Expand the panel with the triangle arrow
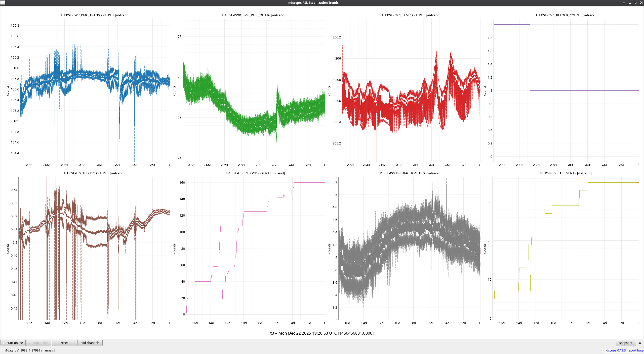644x354 pixels. [x=640, y=343]
